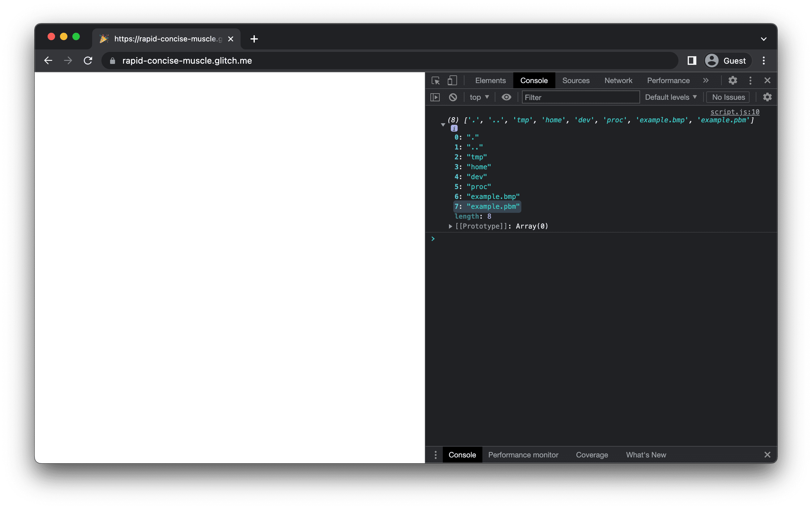Expand the more tools menu chevron
Viewport: 812px width, 509px height.
click(x=705, y=80)
